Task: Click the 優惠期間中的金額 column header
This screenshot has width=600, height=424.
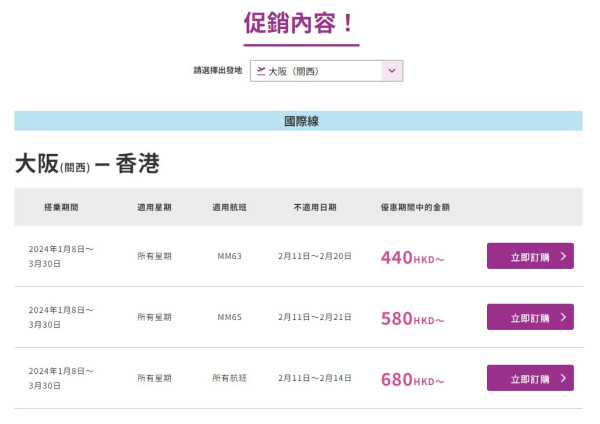Action: (x=415, y=207)
